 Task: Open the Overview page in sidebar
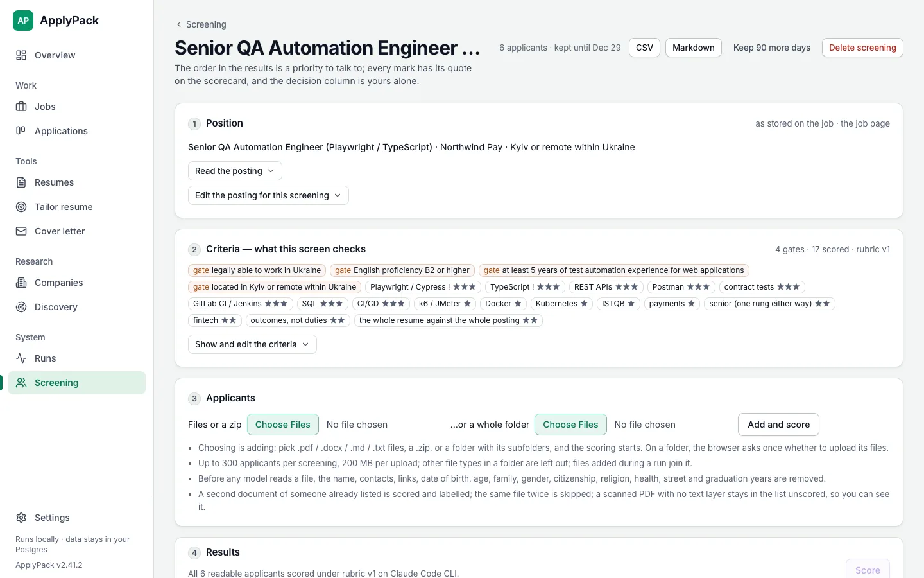pyautogui.click(x=77, y=55)
